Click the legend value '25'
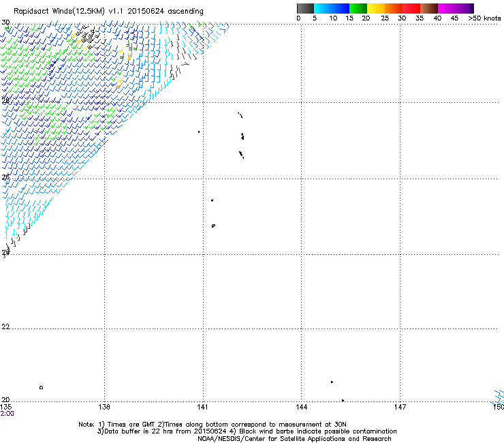Viewport: 504px width, 443px height. pyautogui.click(x=385, y=18)
